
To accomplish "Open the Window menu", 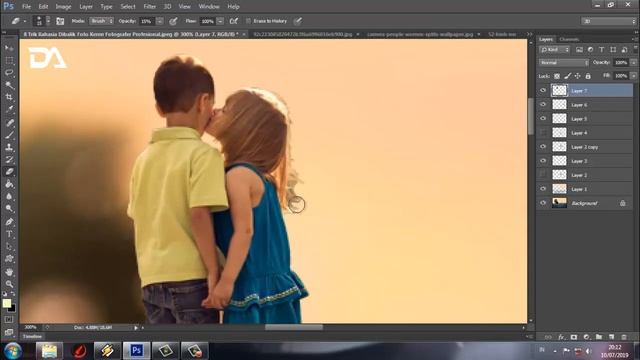I will click(x=209, y=7).
